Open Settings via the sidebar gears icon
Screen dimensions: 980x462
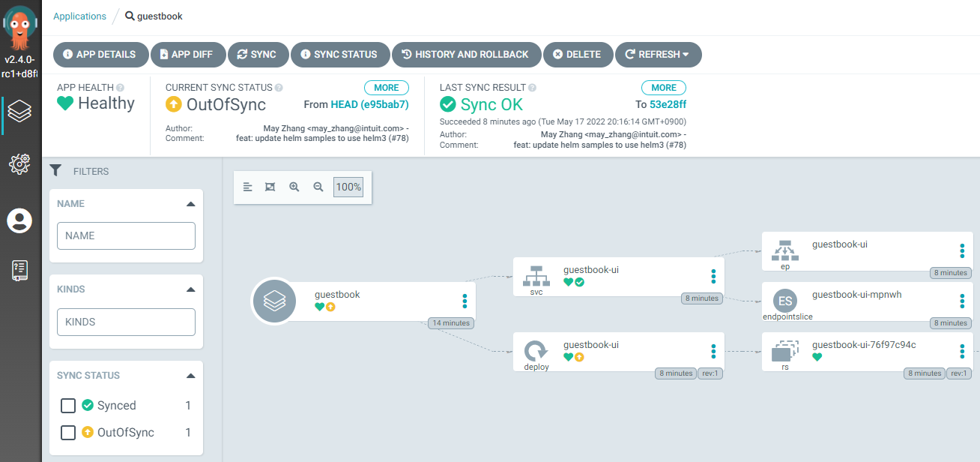(19, 163)
